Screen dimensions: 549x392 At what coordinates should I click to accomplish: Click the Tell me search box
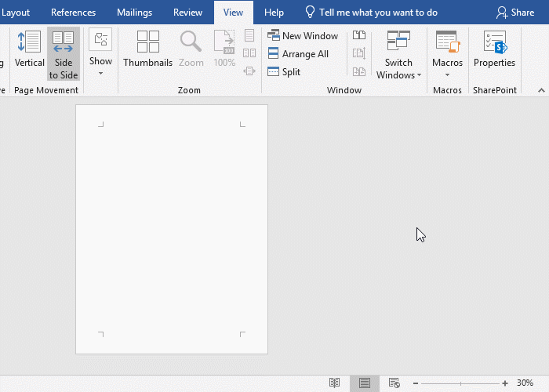click(x=378, y=13)
